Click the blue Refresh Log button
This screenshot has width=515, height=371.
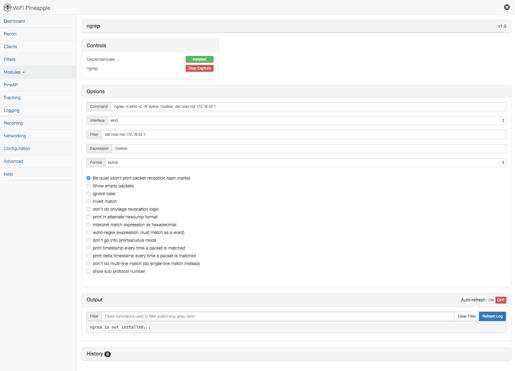tap(492, 316)
